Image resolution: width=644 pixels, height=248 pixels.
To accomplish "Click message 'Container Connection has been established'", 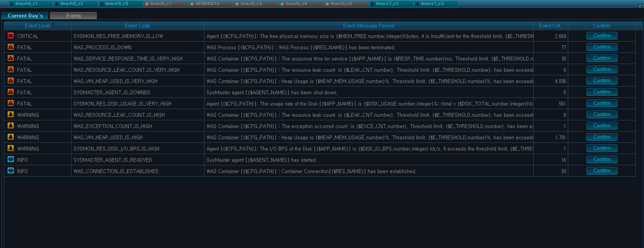I will tap(311, 171).
